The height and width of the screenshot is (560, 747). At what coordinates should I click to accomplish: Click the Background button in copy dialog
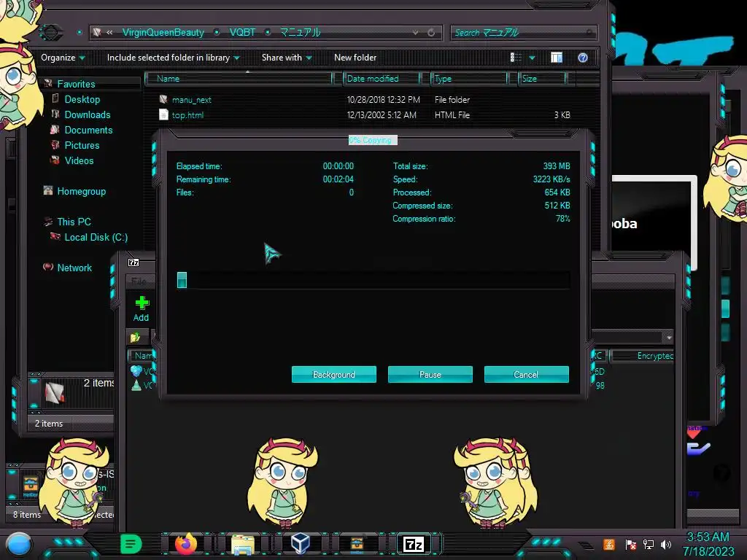[334, 374]
